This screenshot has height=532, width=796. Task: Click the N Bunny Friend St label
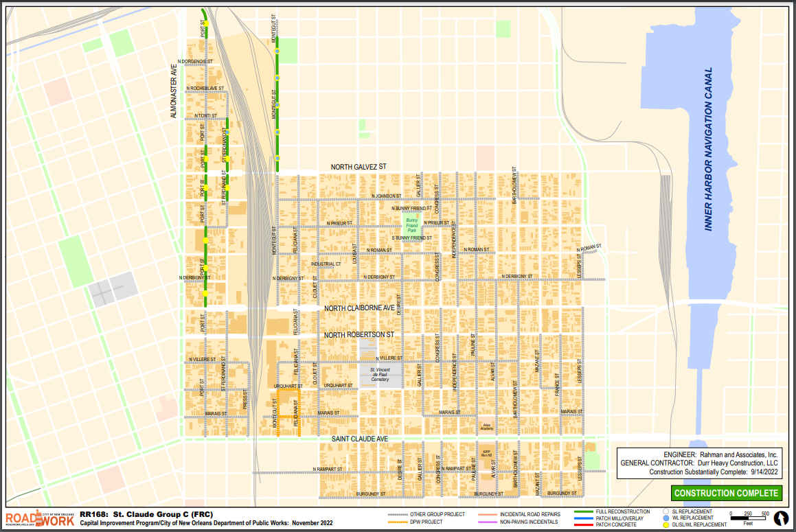pos(411,208)
